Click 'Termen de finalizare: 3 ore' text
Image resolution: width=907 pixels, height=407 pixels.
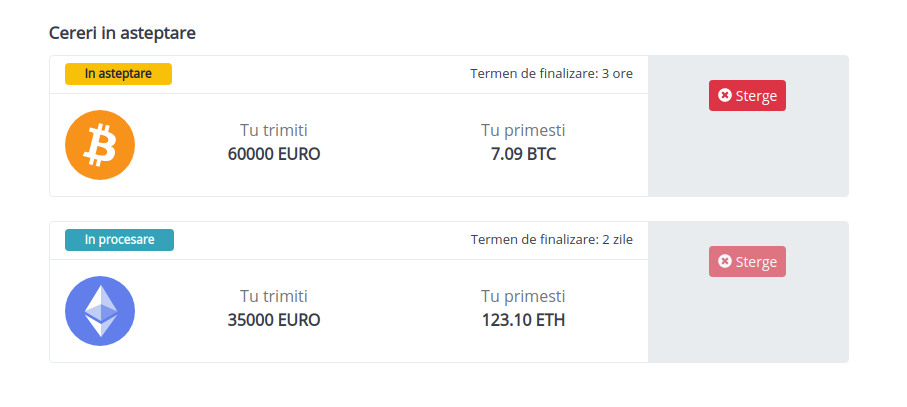point(551,74)
